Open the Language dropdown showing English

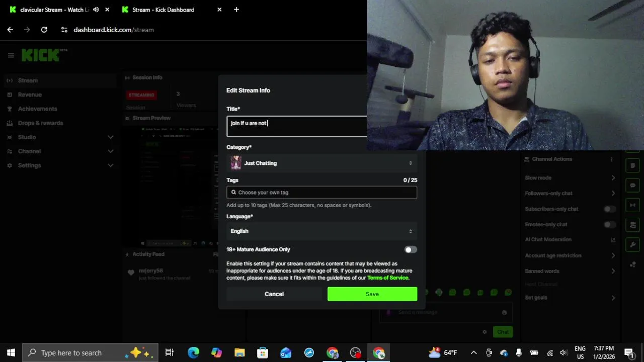[321, 231]
